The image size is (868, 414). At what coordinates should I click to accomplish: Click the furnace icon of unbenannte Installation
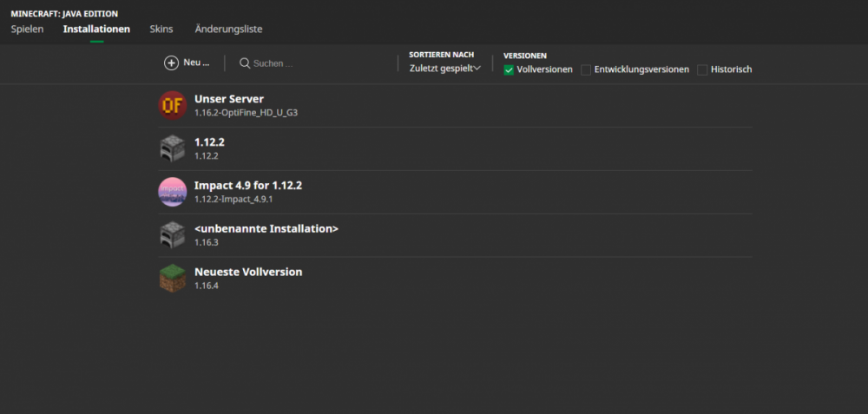pyautogui.click(x=172, y=235)
